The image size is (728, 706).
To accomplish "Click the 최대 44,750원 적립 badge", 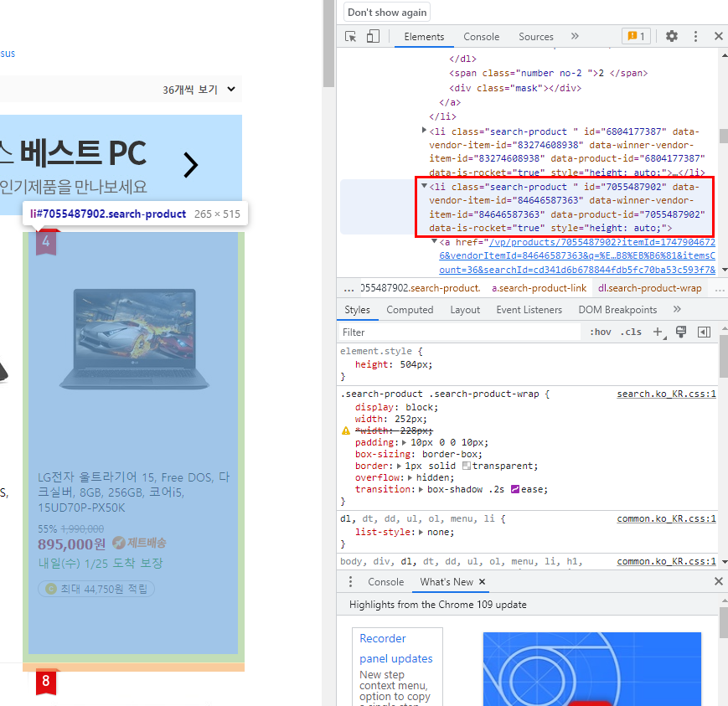I will tap(96, 589).
